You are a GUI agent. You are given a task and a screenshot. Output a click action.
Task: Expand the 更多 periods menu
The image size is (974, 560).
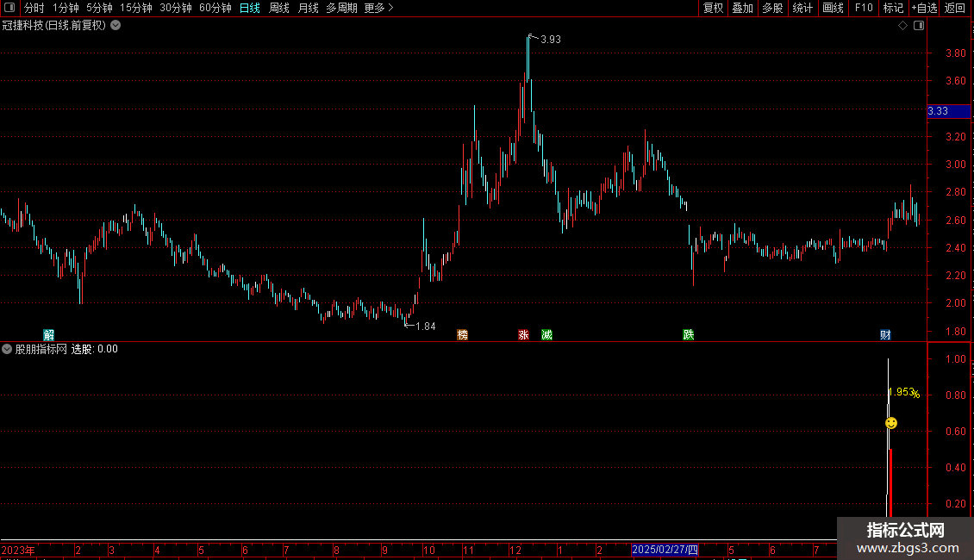click(x=379, y=8)
